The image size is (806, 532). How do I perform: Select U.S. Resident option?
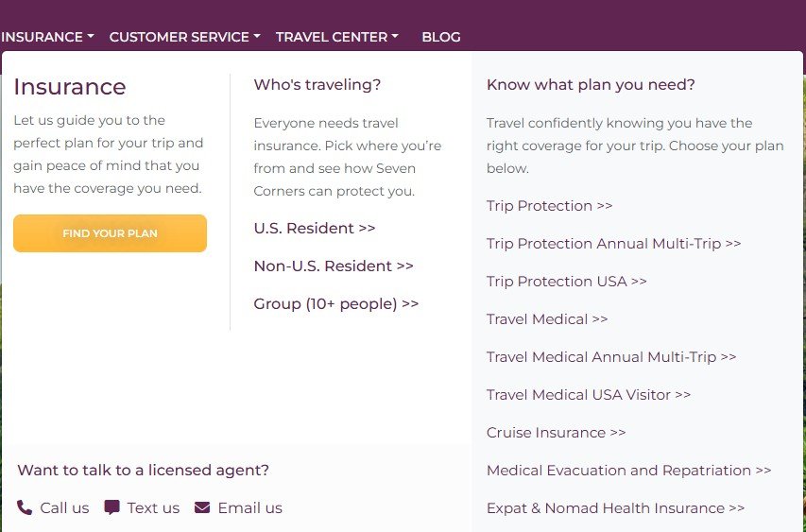pyautogui.click(x=315, y=229)
